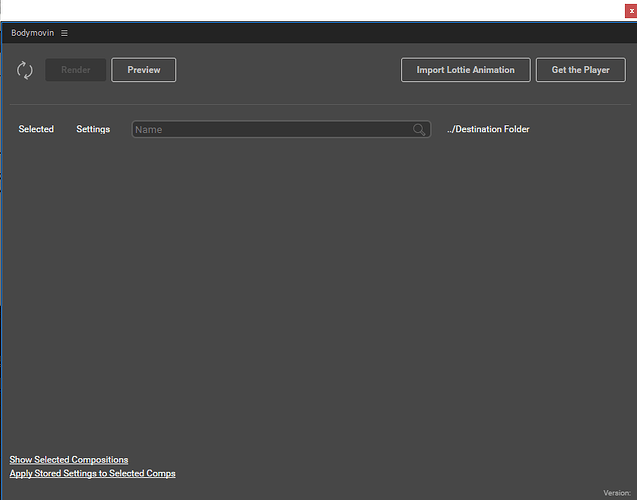The image size is (637, 500).
Task: Select the Bodymovin panel tab title
Action: pos(32,33)
